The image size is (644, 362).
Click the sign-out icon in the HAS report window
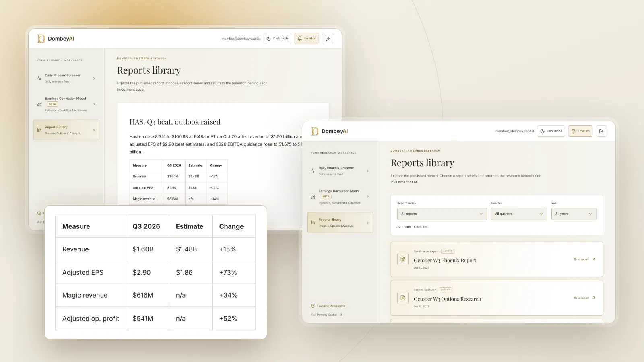coord(328,39)
